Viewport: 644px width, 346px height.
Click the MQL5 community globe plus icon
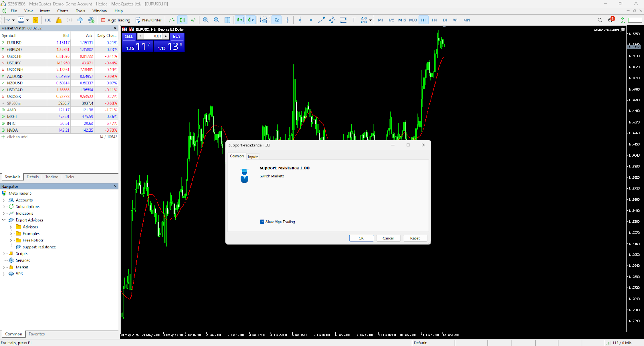[91, 20]
